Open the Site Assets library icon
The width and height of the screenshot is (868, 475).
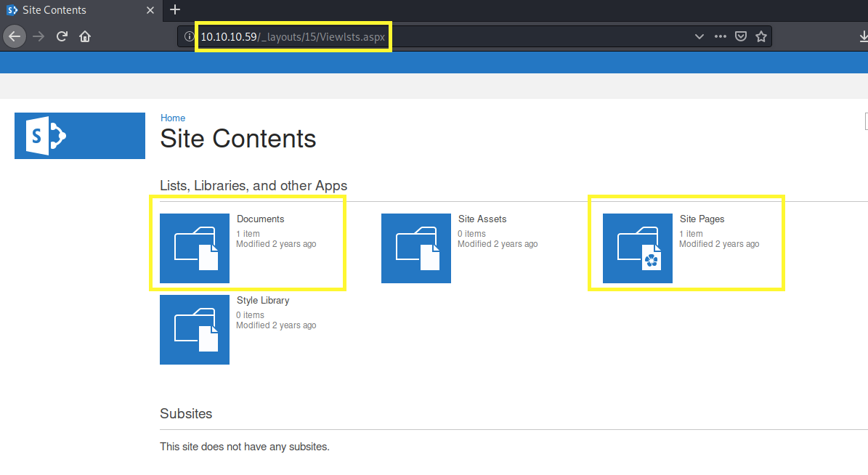(416, 248)
